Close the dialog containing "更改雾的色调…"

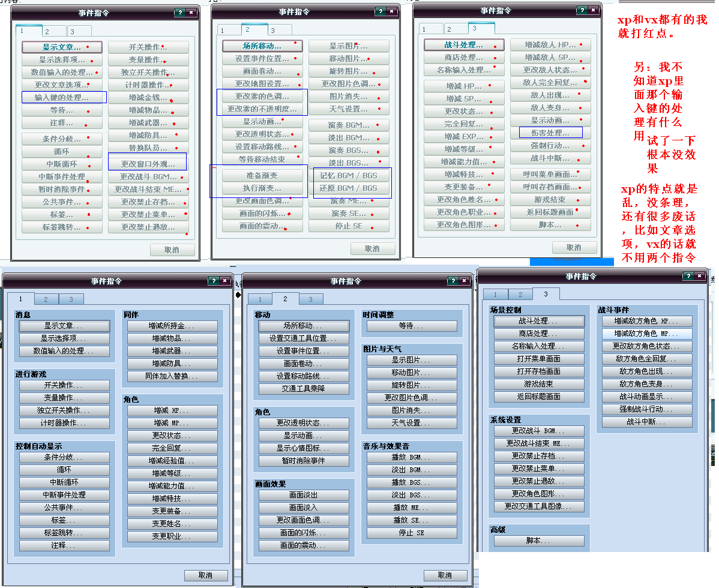tap(391, 11)
